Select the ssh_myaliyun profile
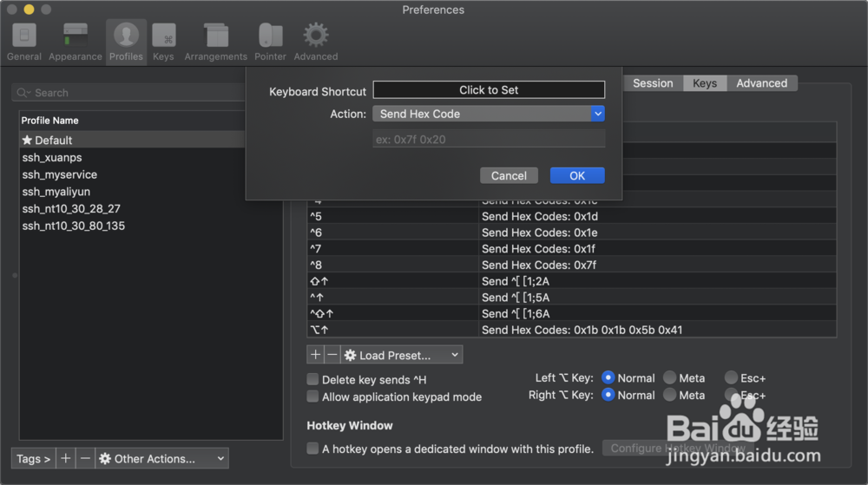 tap(56, 192)
